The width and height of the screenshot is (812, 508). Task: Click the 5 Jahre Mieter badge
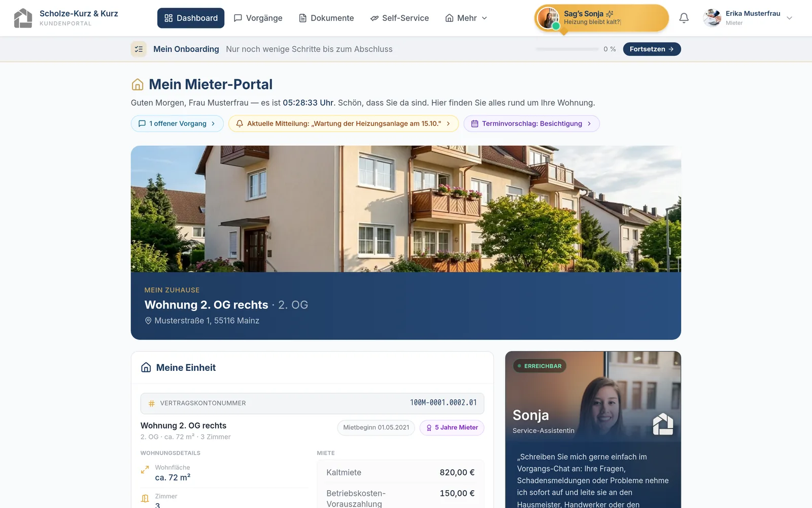pyautogui.click(x=452, y=428)
